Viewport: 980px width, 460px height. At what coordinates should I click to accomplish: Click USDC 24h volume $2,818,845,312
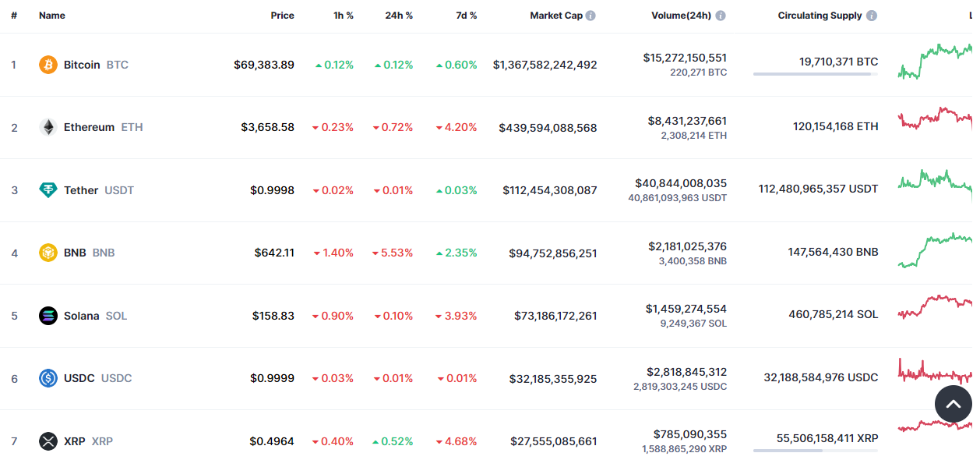(x=686, y=372)
